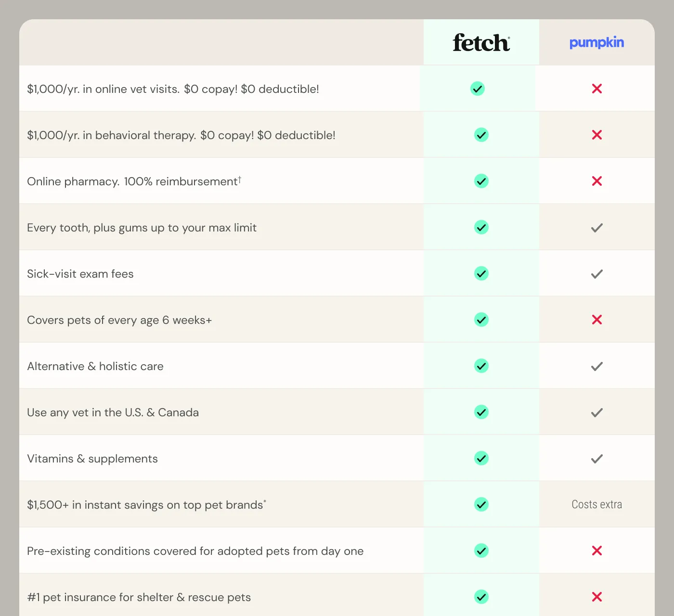Viewport: 674px width, 616px height.
Task: Click 'Alternative & holistic care' text
Action: (95, 366)
